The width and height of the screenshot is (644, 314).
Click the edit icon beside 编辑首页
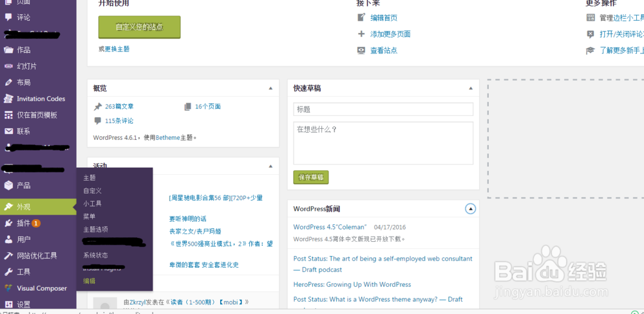pyautogui.click(x=361, y=17)
